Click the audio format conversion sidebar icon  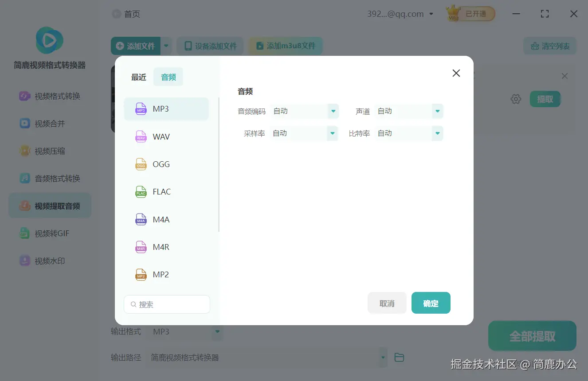point(24,179)
